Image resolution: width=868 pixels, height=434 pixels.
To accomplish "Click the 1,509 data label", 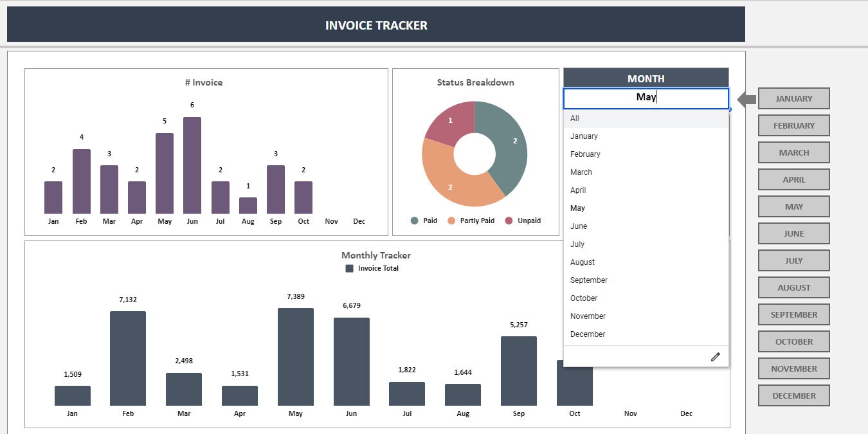I will [x=73, y=374].
